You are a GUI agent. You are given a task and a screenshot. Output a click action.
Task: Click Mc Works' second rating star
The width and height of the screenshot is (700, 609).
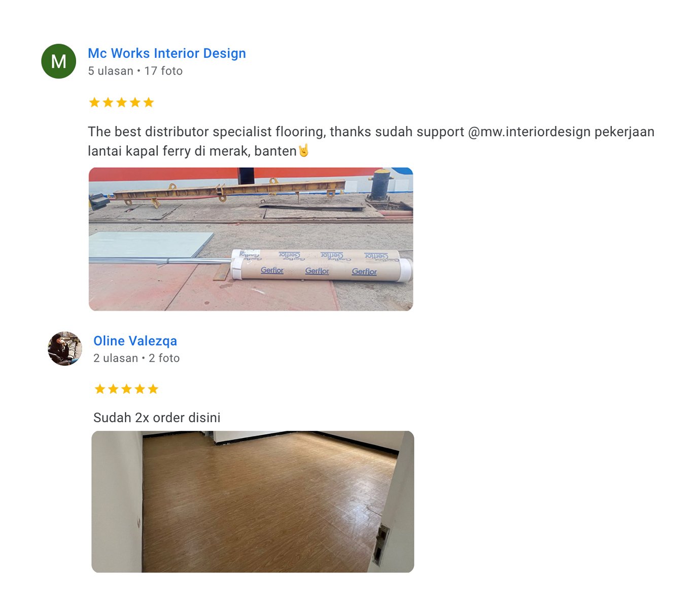click(x=108, y=103)
